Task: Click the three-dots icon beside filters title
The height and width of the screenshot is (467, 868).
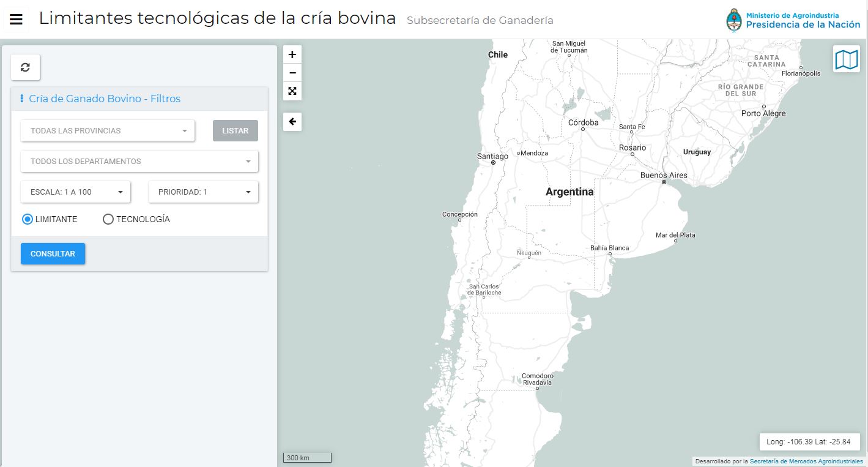Action: pos(22,99)
